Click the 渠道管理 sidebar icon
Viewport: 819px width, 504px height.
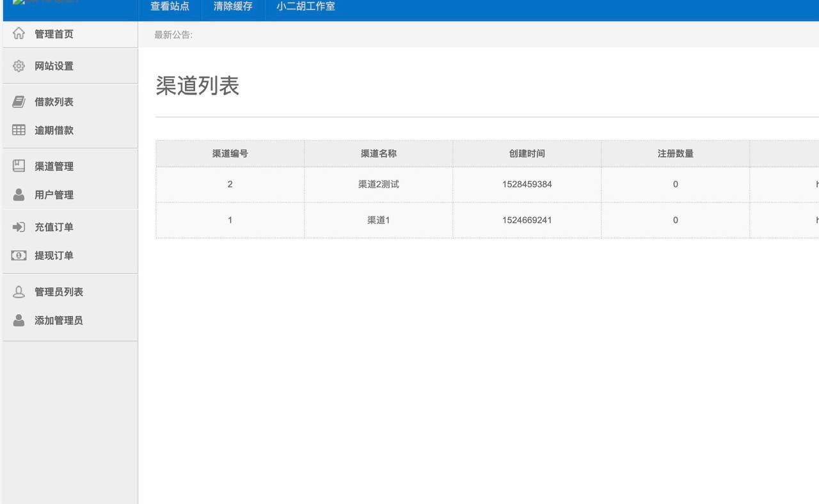(19, 166)
